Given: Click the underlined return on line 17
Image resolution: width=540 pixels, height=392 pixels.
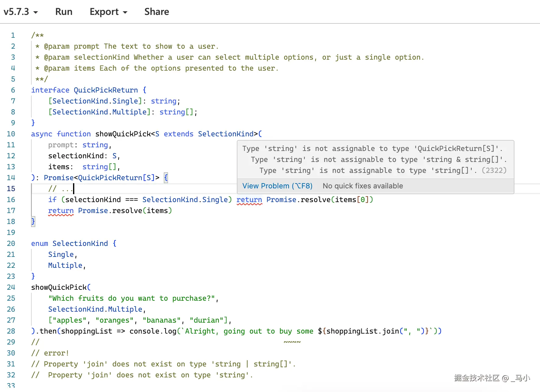Looking at the screenshot, I should (61, 211).
